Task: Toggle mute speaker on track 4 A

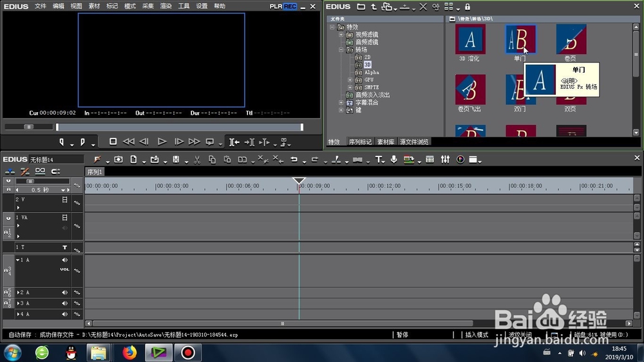Action: coord(64,314)
